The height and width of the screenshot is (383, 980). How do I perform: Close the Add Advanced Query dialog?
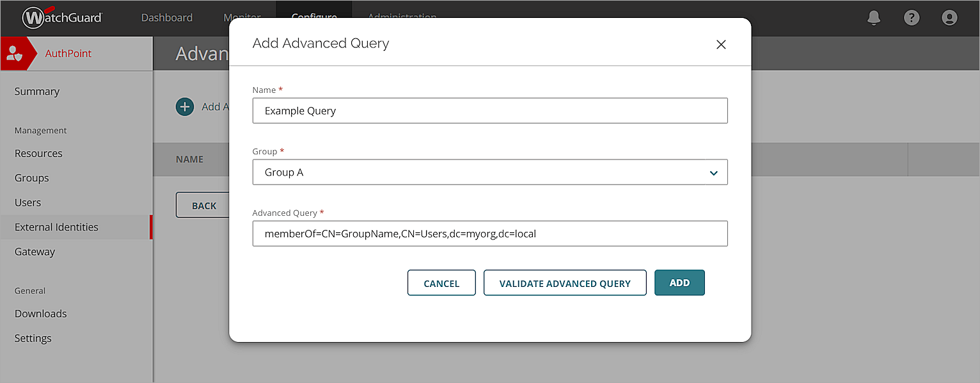721,45
